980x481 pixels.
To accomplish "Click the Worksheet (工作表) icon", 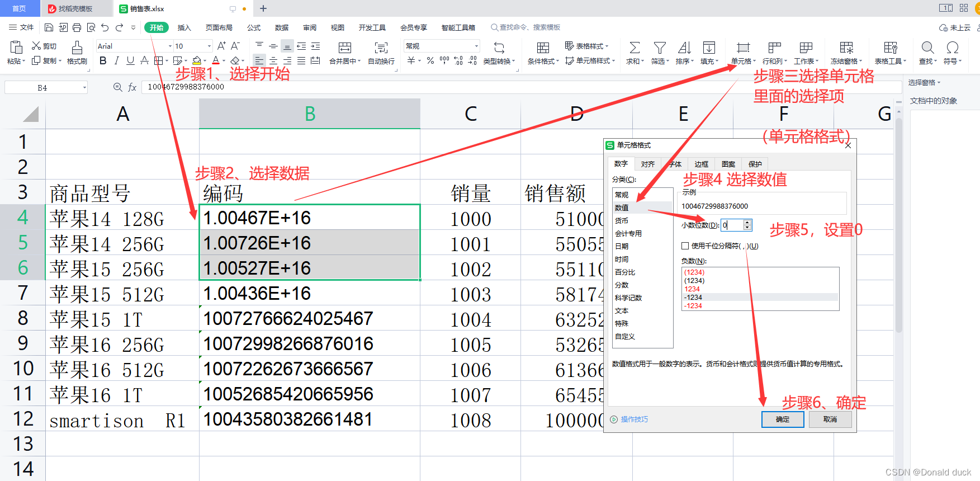I will click(x=806, y=48).
